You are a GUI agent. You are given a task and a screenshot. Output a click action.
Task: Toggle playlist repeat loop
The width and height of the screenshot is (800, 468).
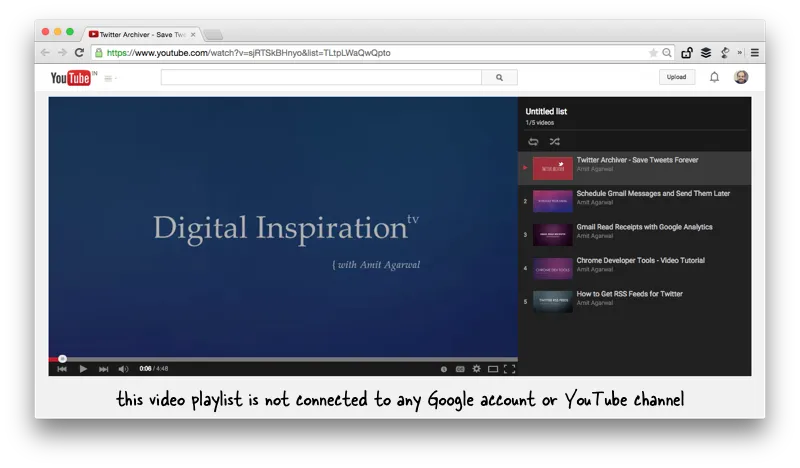(x=533, y=141)
